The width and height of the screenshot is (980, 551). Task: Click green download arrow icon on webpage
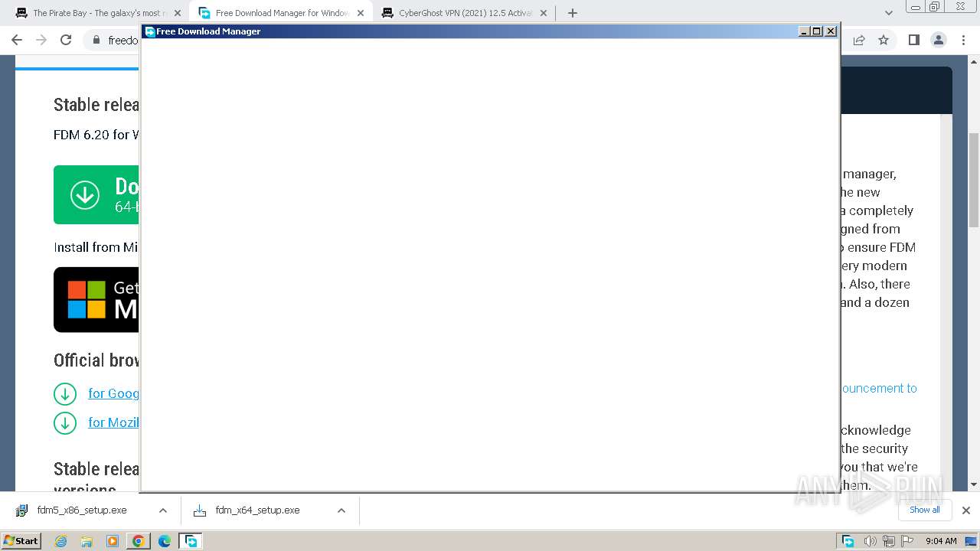point(85,194)
